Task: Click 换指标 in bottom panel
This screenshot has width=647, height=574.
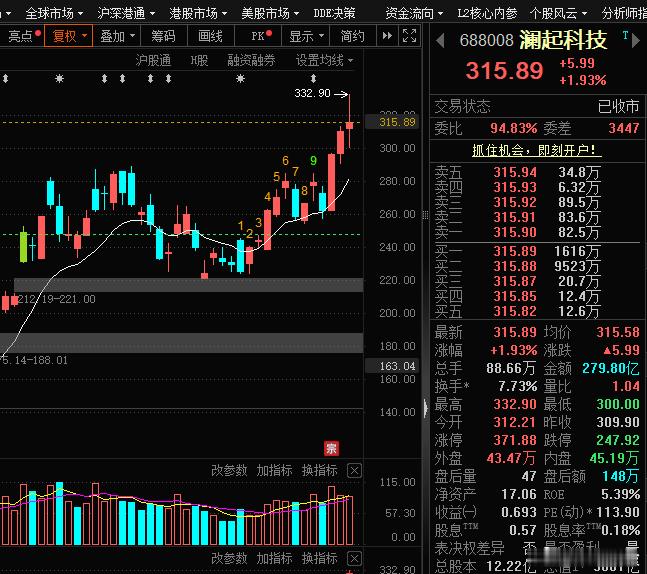Action: pyautogui.click(x=319, y=558)
